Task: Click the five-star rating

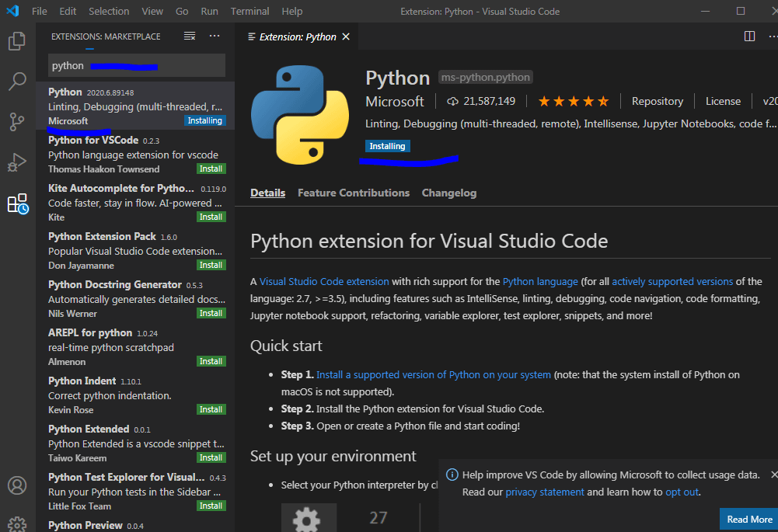Action: pos(574,101)
